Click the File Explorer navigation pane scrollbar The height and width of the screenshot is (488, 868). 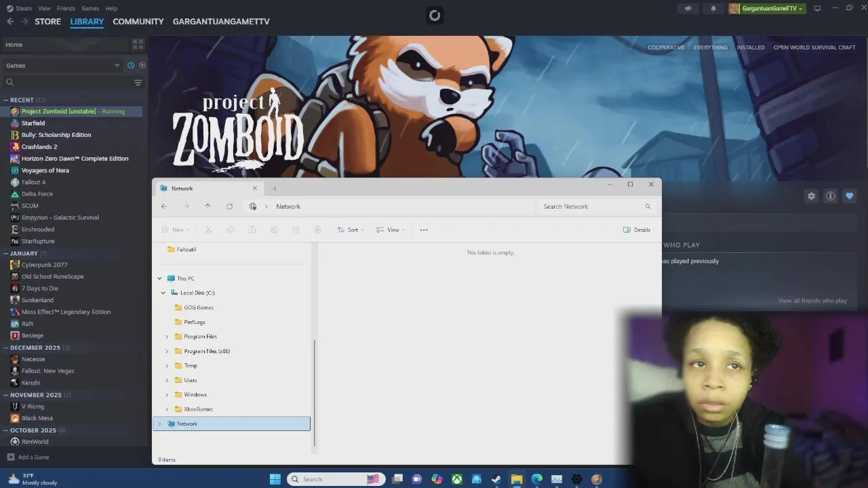point(314,392)
